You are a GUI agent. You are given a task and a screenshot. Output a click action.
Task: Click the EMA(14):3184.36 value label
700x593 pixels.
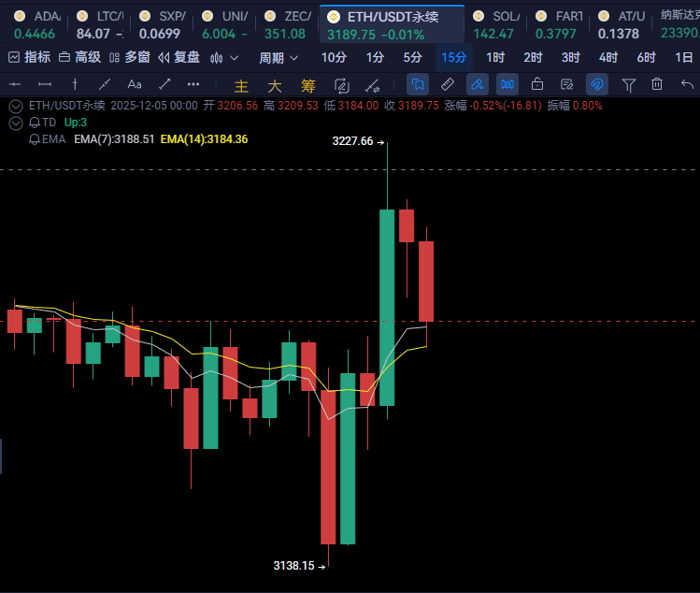point(204,139)
